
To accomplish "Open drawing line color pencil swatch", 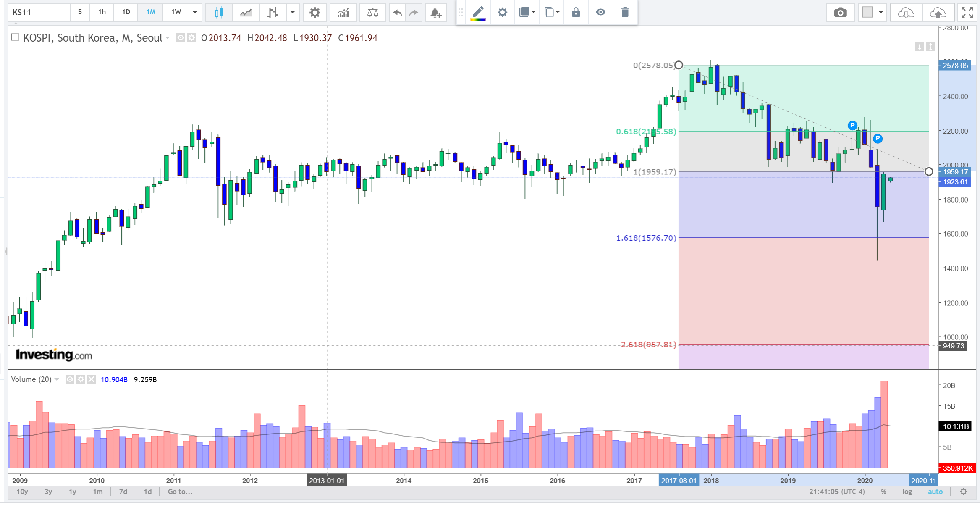I will click(x=478, y=12).
